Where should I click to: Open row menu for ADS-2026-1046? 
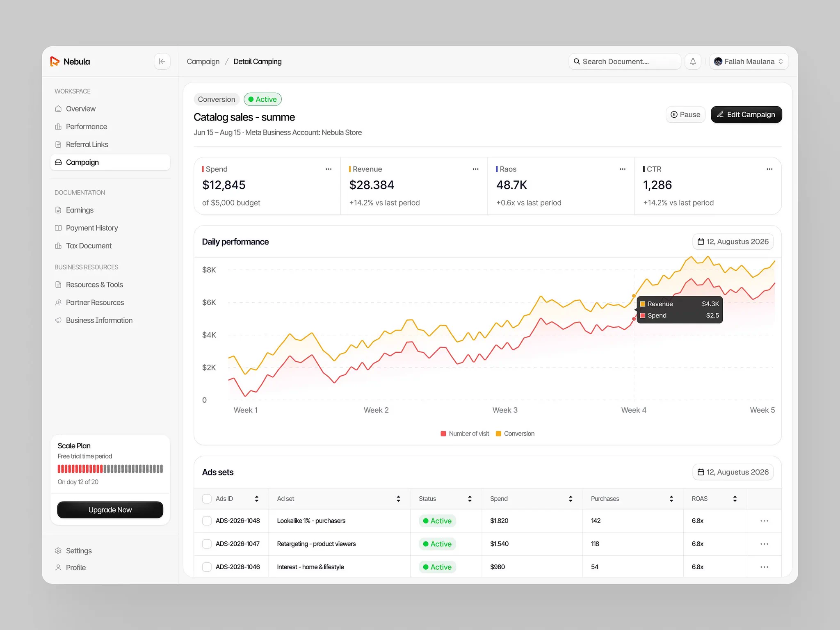click(x=764, y=567)
